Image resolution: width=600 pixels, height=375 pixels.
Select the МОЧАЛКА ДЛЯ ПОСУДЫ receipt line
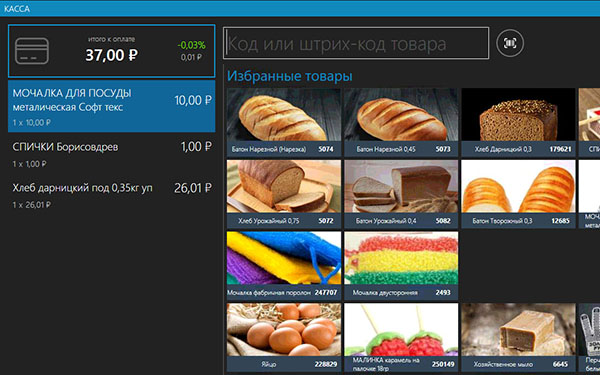tap(111, 106)
